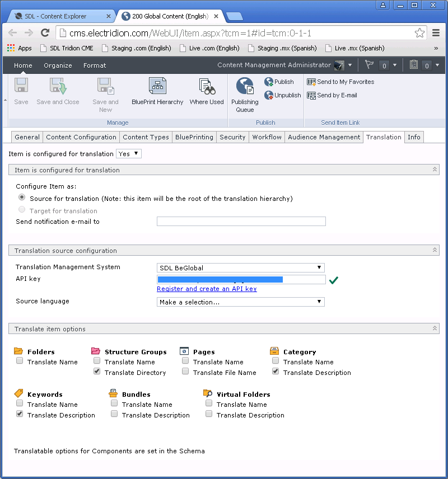This screenshot has width=448, height=479.
Task: Click the Publish icon in ribbon
Action: pos(269,82)
